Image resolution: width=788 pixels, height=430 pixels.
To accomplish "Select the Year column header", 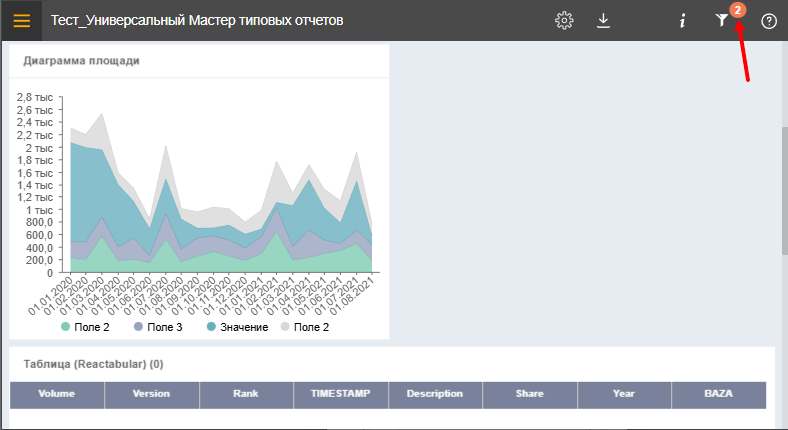I will 624,394.
